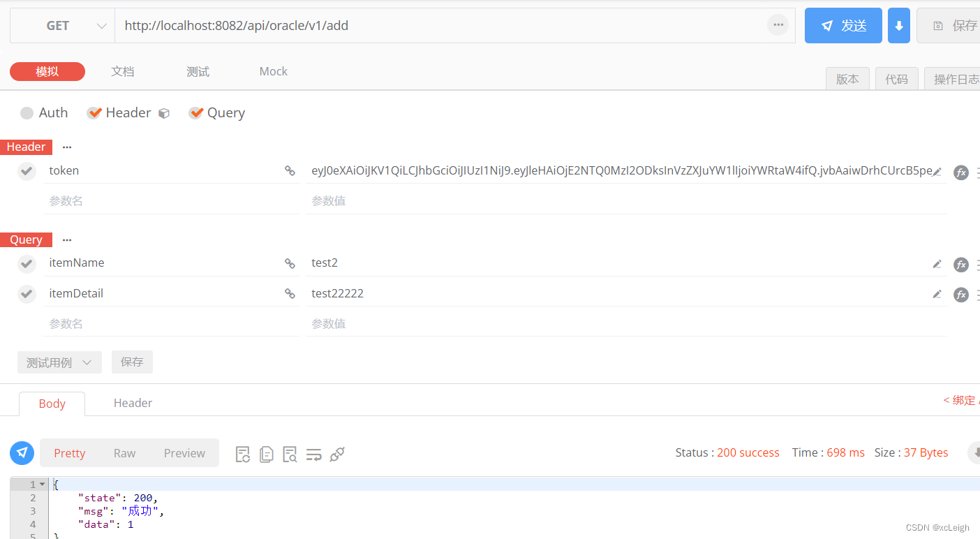980x539 pixels.
Task: Click the plug connector icon in response toolbar
Action: (337, 455)
